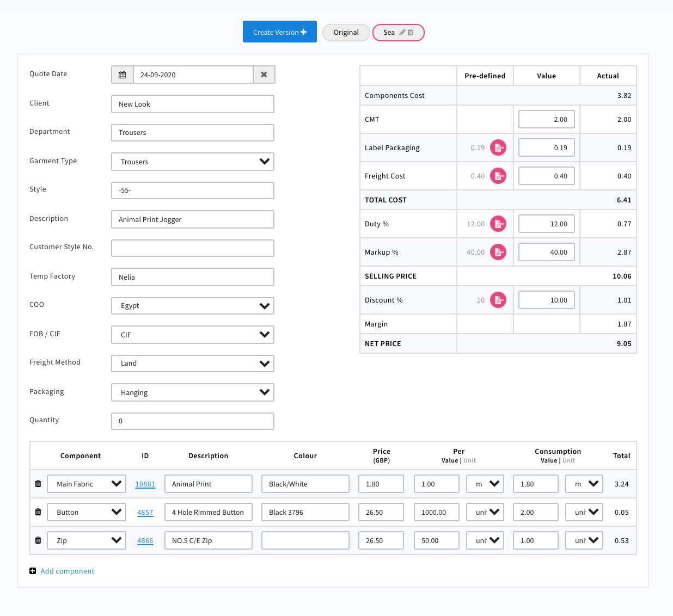Screen dimensions: 673x616
Task: Open the Button component type dropdown
Action: 87,512
